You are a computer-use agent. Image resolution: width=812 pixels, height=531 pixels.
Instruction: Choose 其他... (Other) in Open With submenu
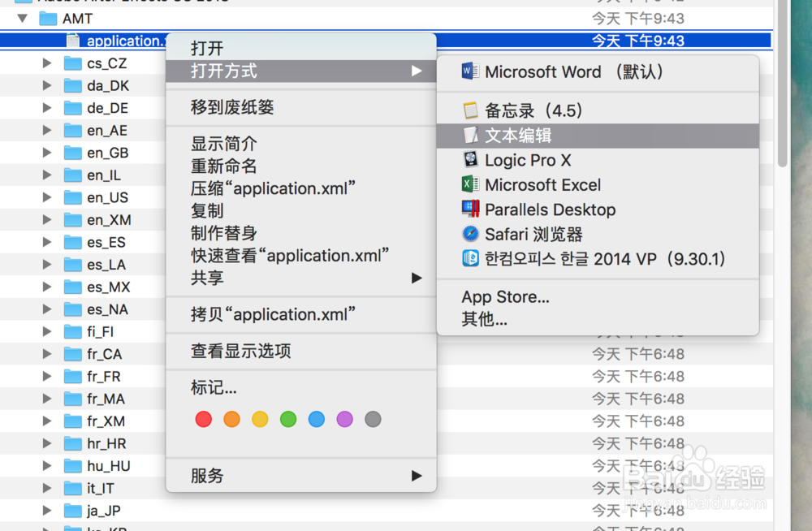pos(598,319)
